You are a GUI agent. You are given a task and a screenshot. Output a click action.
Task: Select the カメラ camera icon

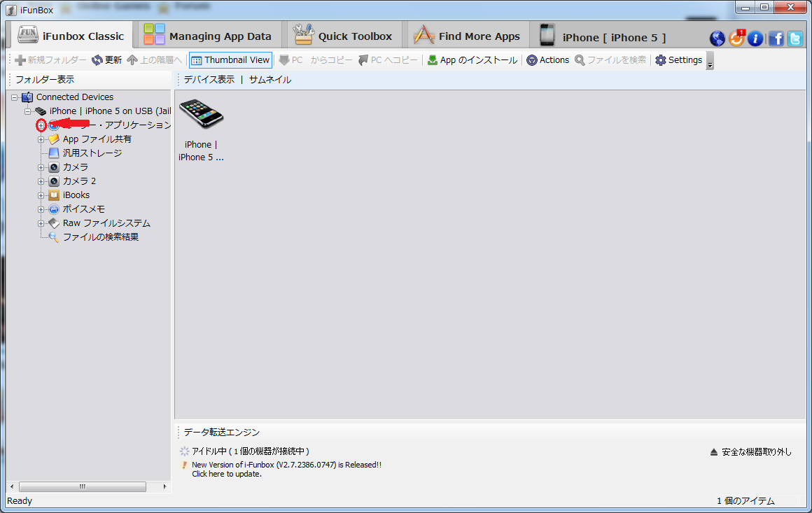[x=54, y=167]
